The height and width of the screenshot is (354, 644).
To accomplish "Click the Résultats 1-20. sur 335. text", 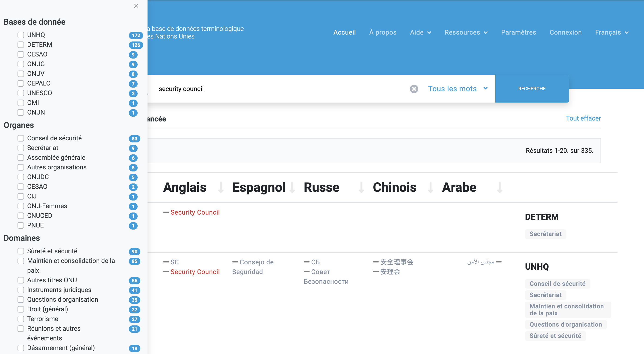I will tap(559, 150).
